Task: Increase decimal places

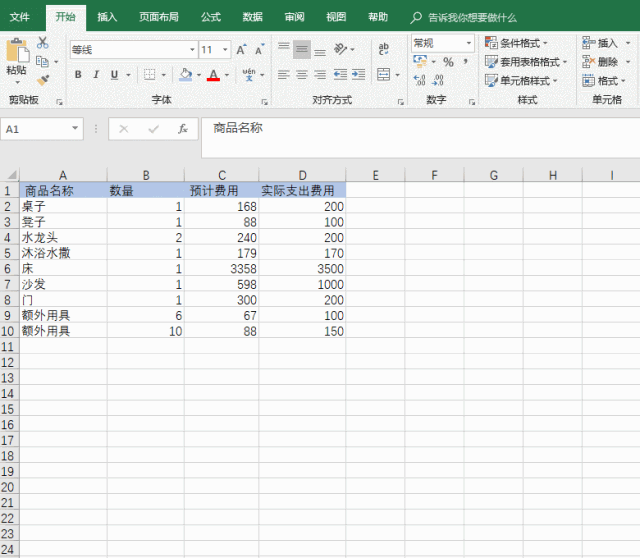Action: tap(420, 80)
